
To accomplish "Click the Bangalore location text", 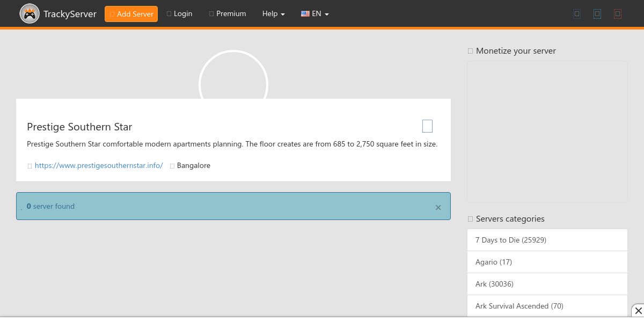I will pyautogui.click(x=194, y=165).
